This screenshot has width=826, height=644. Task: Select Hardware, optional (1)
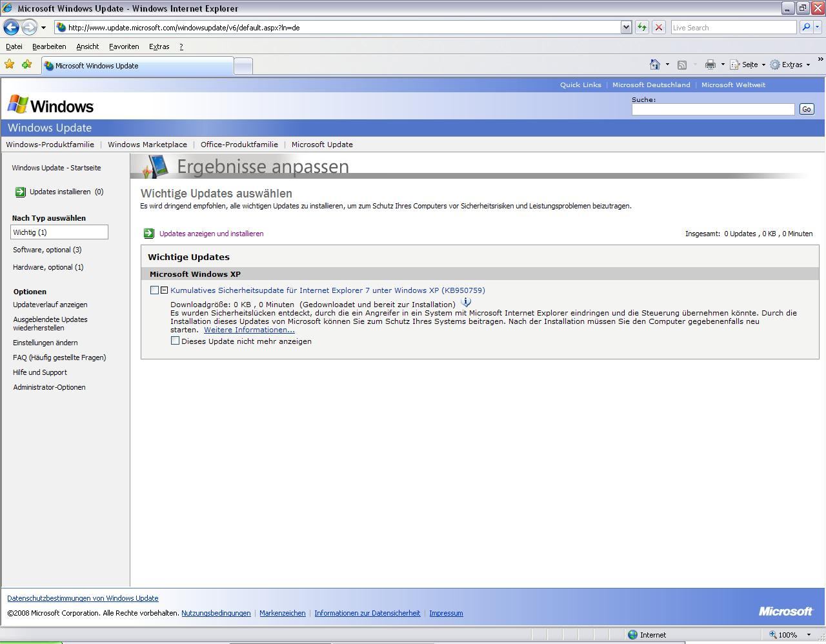point(48,267)
